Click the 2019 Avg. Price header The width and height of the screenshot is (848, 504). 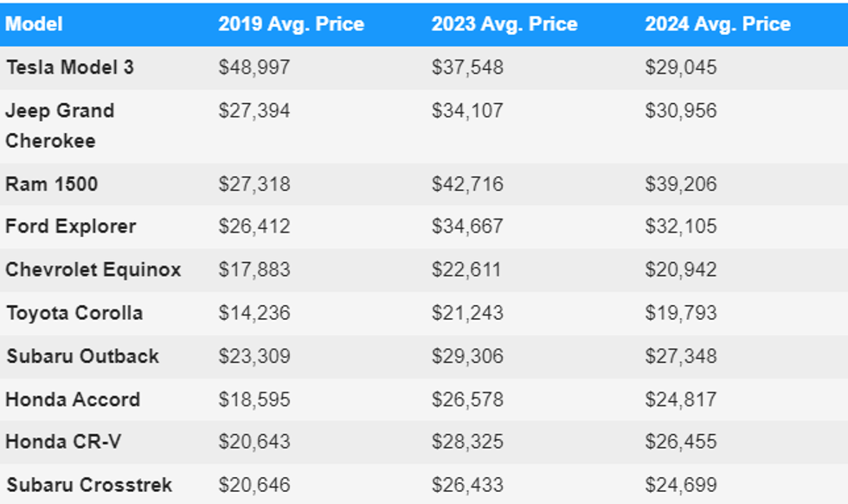coord(291,24)
